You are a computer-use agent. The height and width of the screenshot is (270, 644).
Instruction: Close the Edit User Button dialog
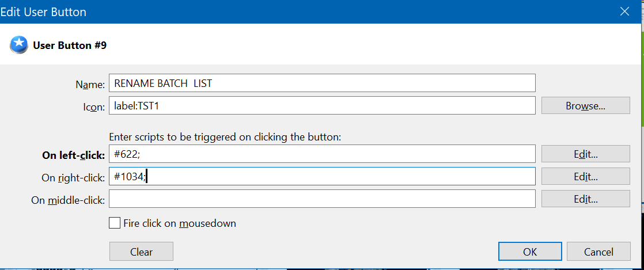pos(624,11)
